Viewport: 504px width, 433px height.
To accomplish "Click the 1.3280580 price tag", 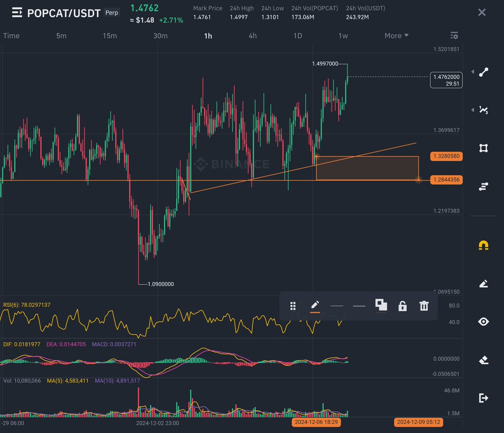I will tap(446, 156).
